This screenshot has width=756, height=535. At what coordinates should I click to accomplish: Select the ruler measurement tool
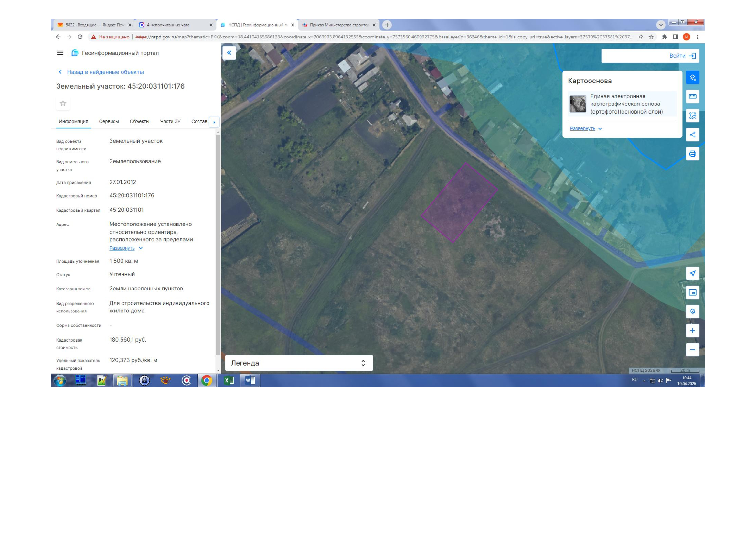pos(692,96)
